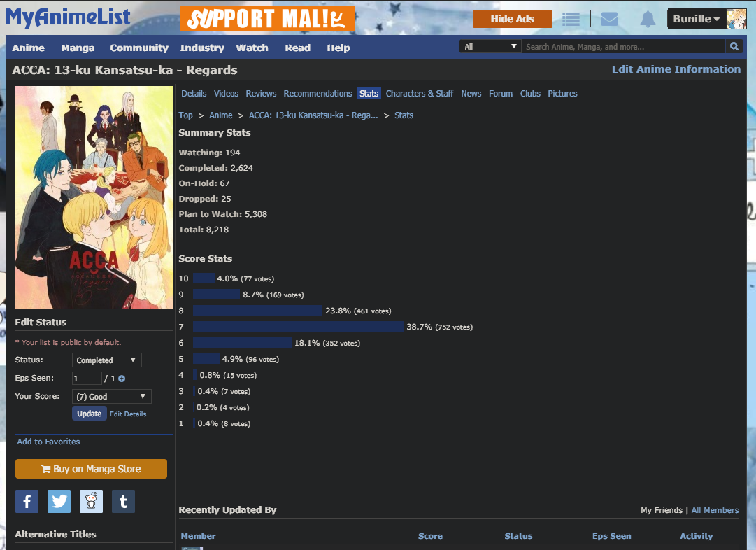Switch to the Recommendations tab
Viewport: 756px width, 550px height.
click(x=318, y=94)
